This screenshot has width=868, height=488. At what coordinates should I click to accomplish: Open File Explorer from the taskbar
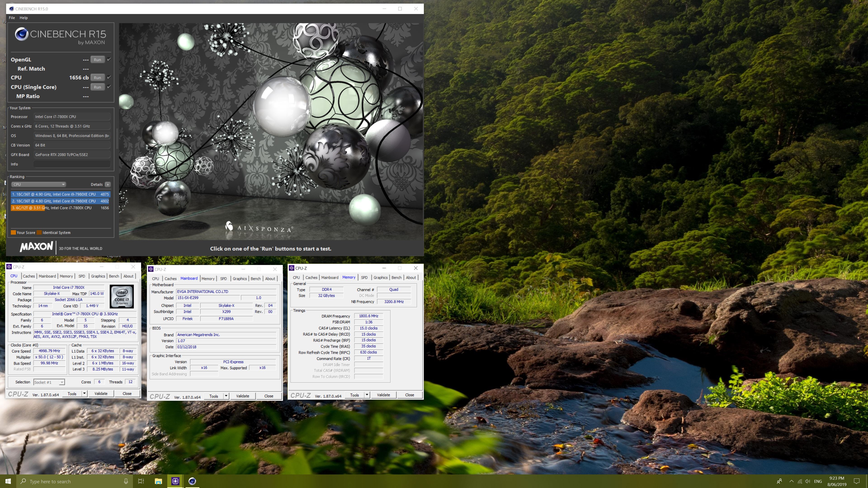point(158,481)
